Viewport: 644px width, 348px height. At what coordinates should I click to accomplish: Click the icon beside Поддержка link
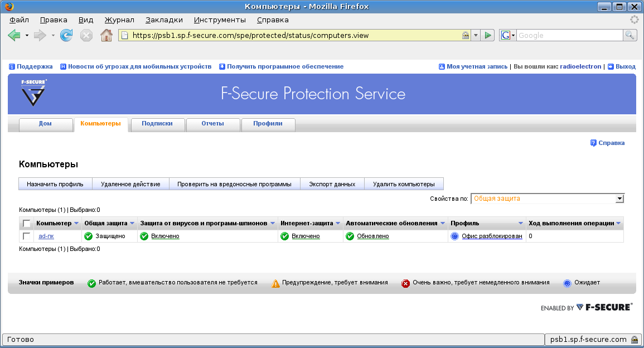(12, 66)
